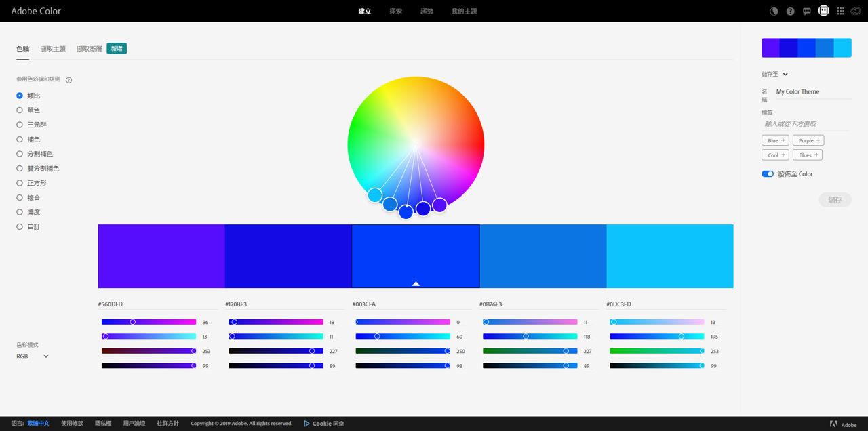Switch to the 擷取主題 tab
The width and height of the screenshot is (868, 431).
(x=53, y=49)
